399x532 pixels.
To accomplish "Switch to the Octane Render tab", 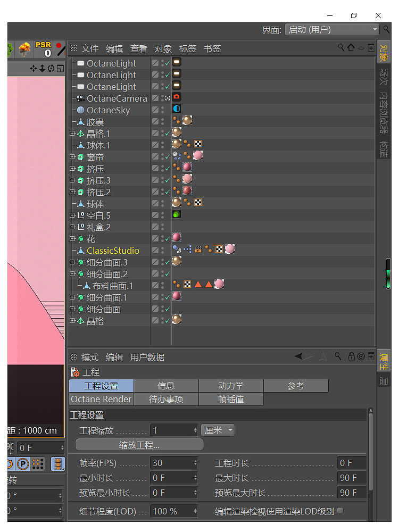I will coord(101,399).
